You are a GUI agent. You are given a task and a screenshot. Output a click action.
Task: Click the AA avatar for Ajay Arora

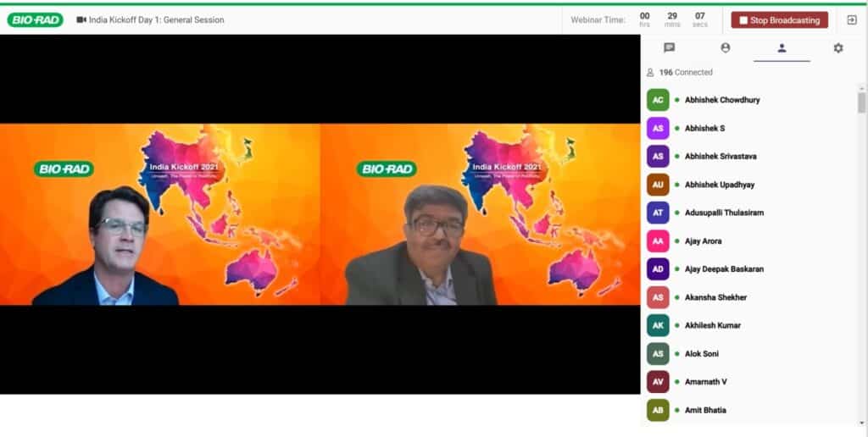(x=658, y=241)
